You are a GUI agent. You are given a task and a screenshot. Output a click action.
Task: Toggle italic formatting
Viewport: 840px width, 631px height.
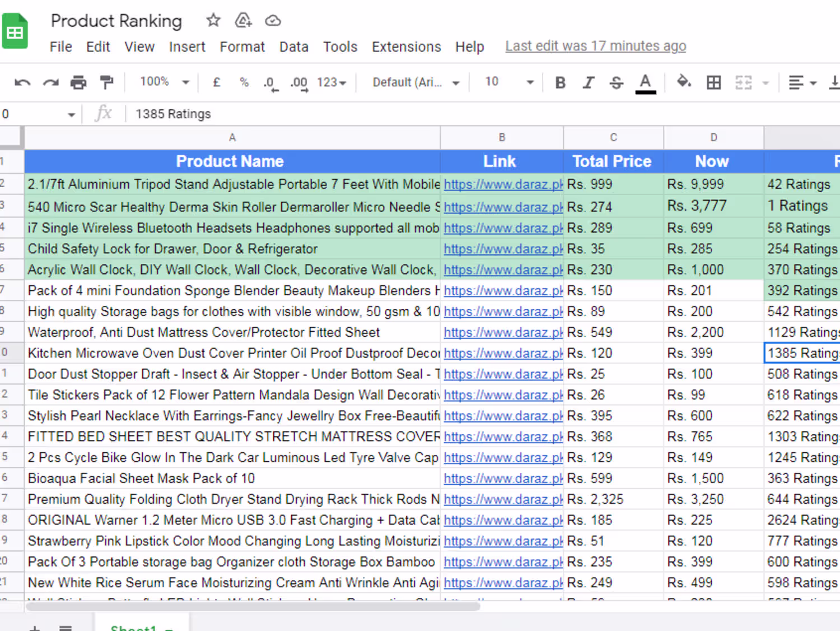[x=588, y=83]
